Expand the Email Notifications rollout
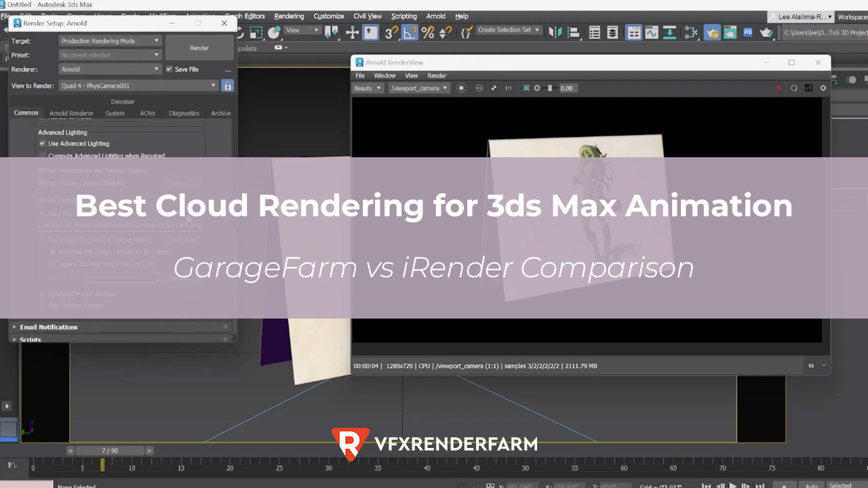The height and width of the screenshot is (488, 868). coord(121,327)
